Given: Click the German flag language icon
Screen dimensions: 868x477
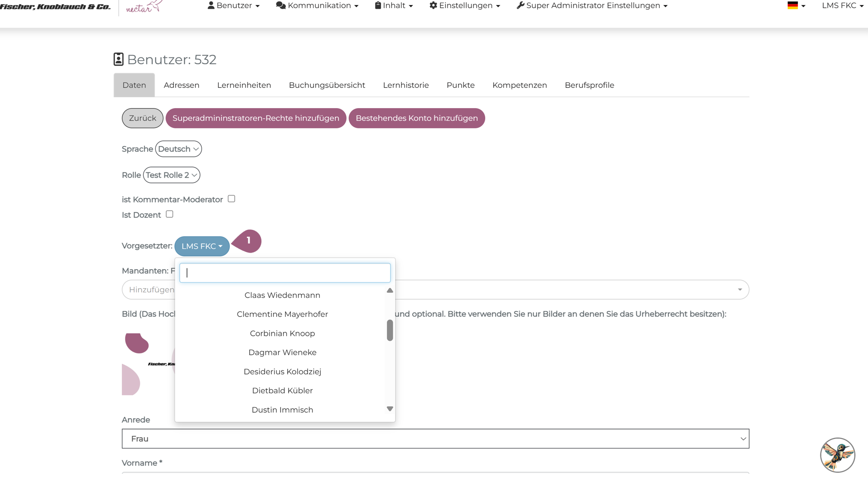Looking at the screenshot, I should [x=792, y=5].
